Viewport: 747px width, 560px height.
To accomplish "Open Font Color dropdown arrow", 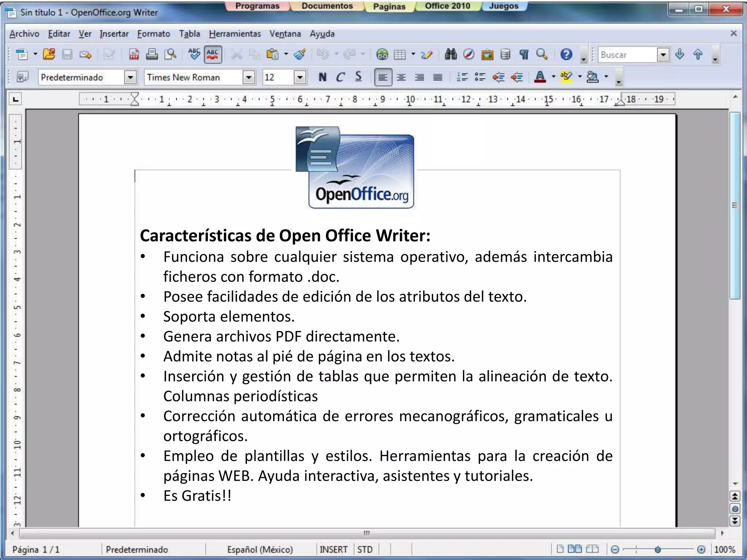I will click(553, 77).
